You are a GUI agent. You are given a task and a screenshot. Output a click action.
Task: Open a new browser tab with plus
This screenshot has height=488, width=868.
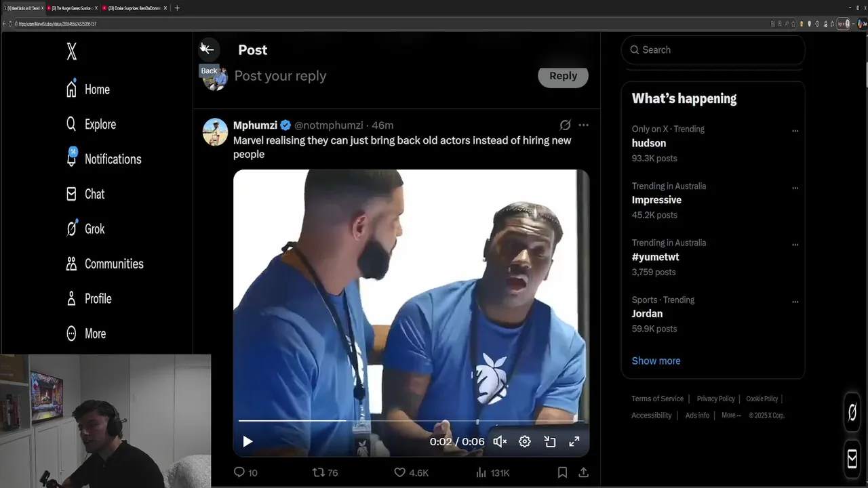tap(177, 8)
